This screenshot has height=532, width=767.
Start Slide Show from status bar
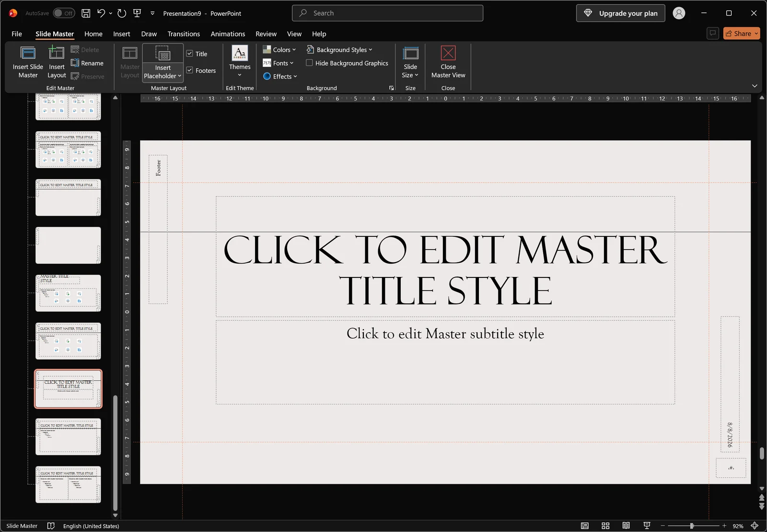click(x=647, y=526)
